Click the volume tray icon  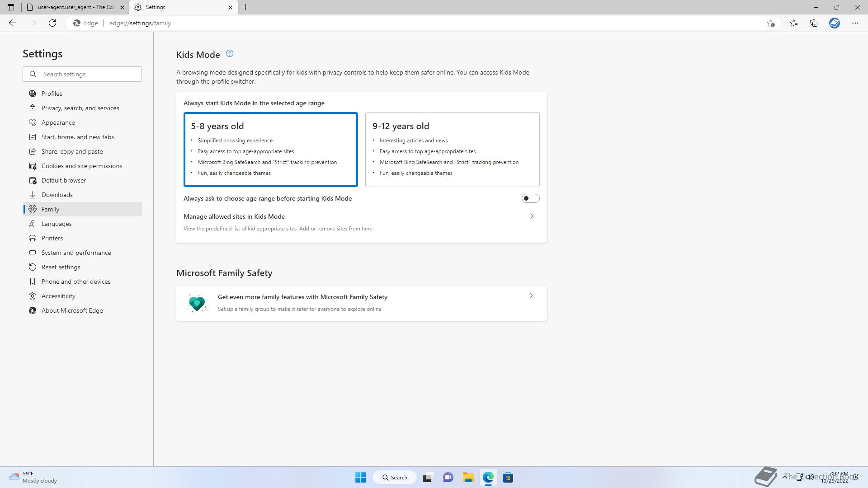pyautogui.click(x=810, y=477)
